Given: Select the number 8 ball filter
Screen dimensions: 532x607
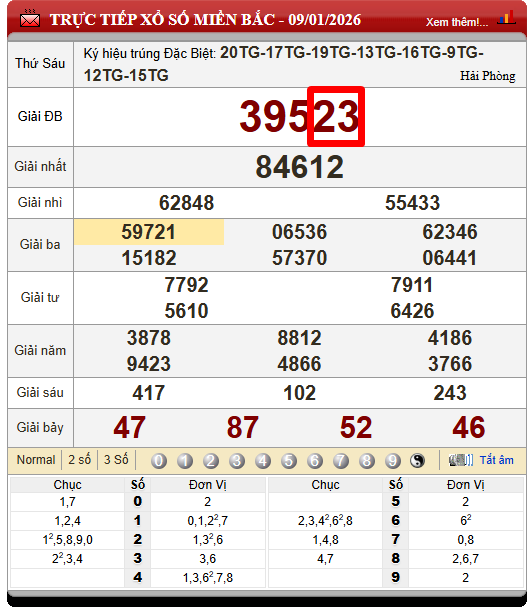Looking at the screenshot, I should [x=366, y=461].
